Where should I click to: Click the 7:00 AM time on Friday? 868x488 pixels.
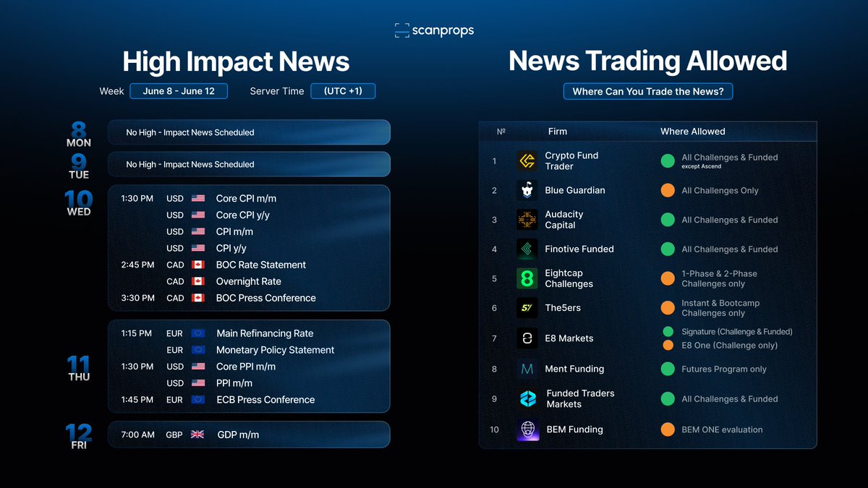coord(137,435)
